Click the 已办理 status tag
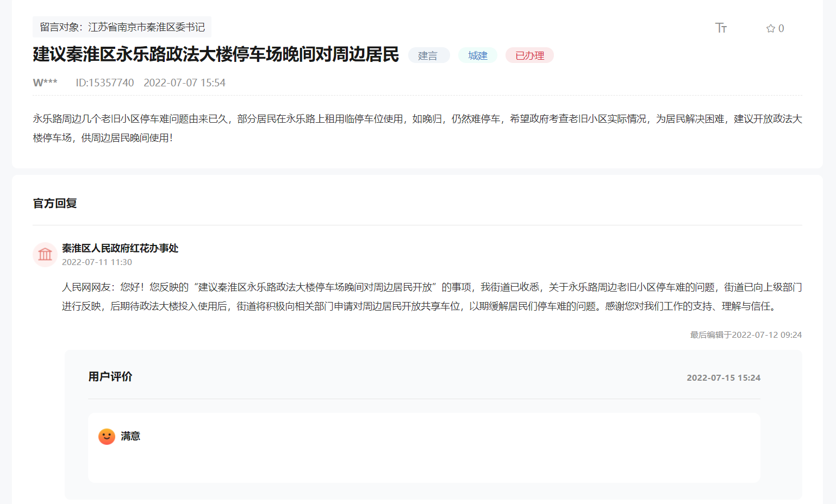 tap(529, 55)
